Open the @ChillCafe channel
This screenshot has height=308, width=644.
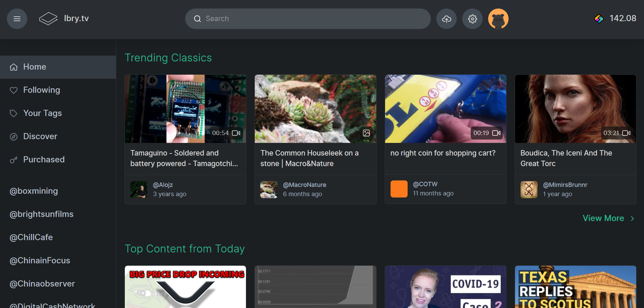tap(31, 237)
